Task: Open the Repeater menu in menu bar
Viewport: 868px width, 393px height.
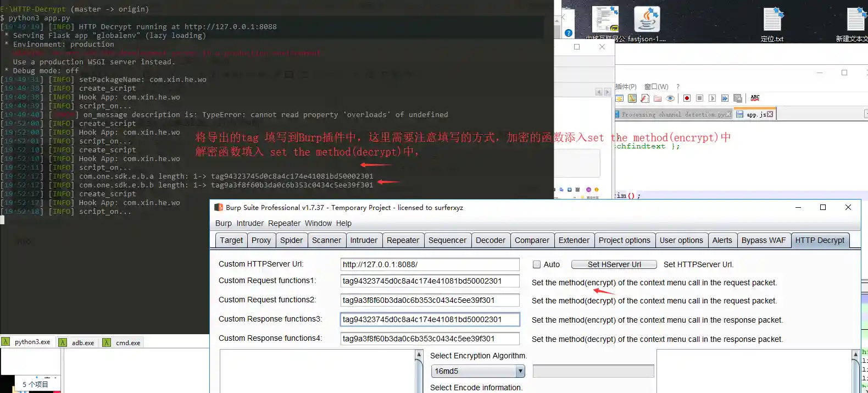Action: tap(284, 223)
